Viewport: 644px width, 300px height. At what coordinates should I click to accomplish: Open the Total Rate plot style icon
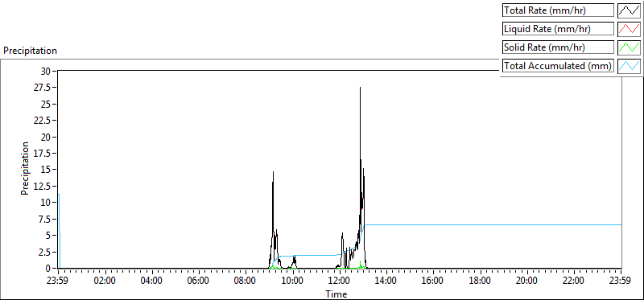pos(630,10)
